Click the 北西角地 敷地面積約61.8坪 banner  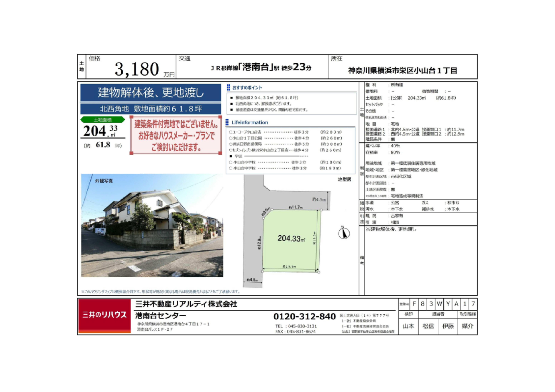point(151,109)
